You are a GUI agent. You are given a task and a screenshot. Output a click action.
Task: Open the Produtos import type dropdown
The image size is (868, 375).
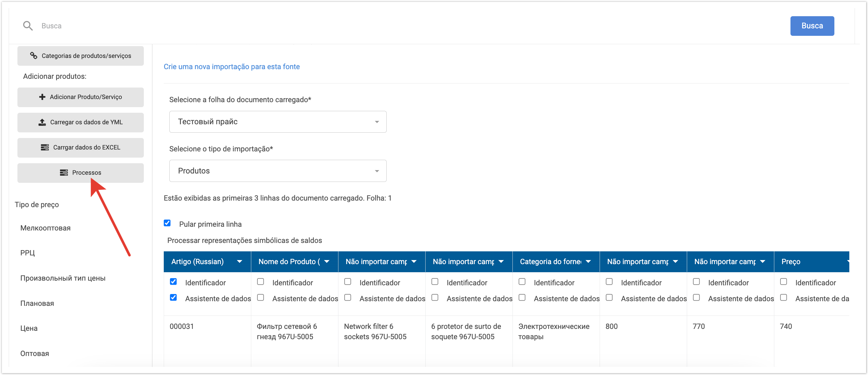point(278,171)
